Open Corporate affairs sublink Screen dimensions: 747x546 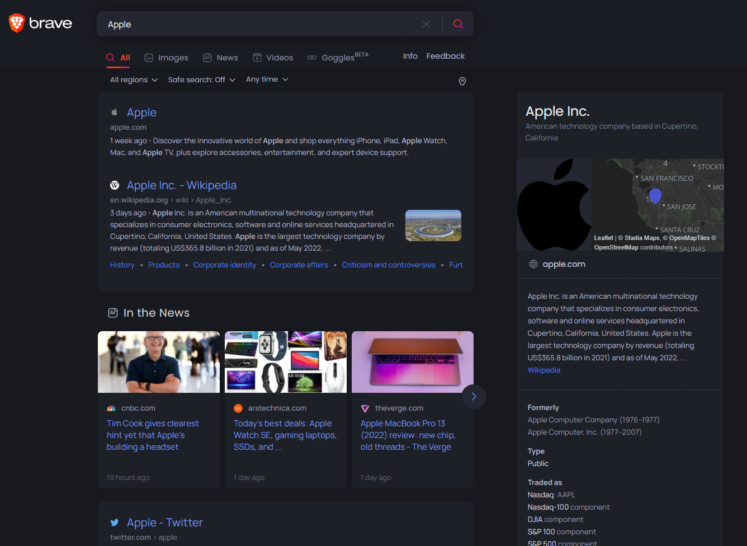tap(299, 265)
